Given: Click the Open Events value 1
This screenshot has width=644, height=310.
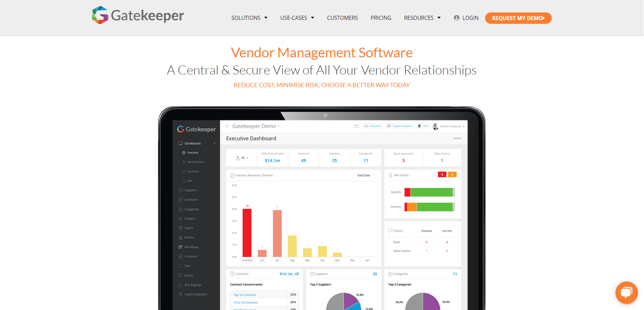Looking at the screenshot, I should [442, 161].
